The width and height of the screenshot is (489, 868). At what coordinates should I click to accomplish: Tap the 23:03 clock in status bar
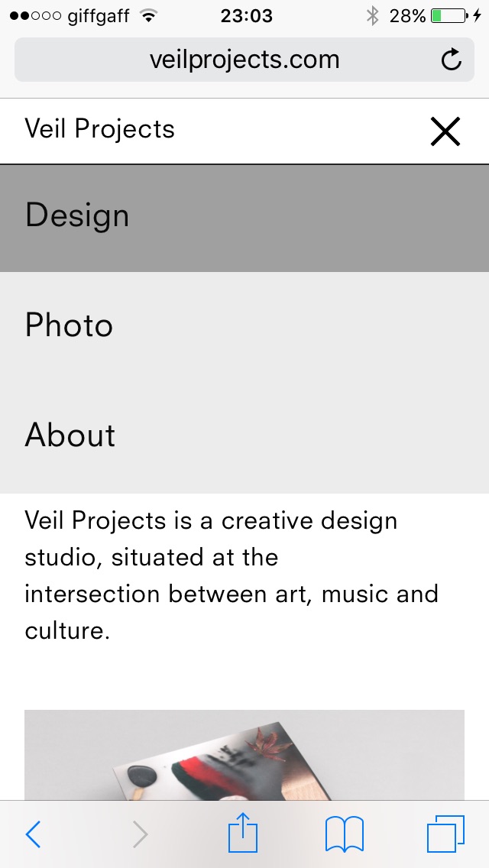(246, 15)
